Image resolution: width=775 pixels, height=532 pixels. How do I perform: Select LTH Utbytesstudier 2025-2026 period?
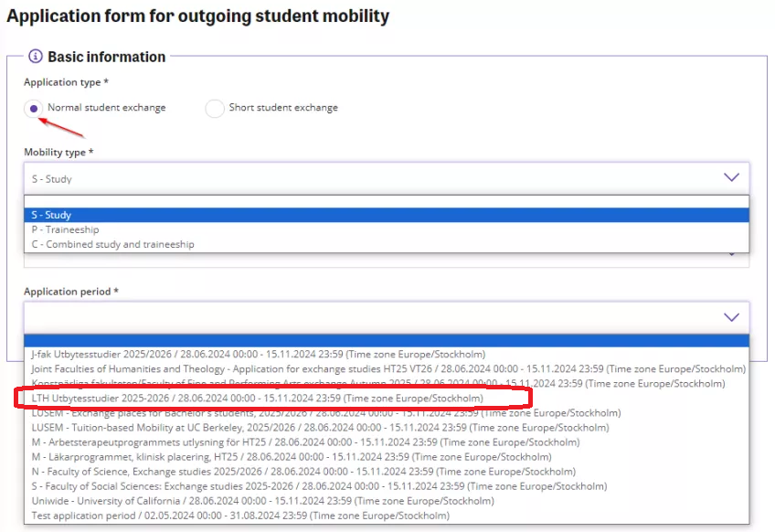[x=256, y=399]
